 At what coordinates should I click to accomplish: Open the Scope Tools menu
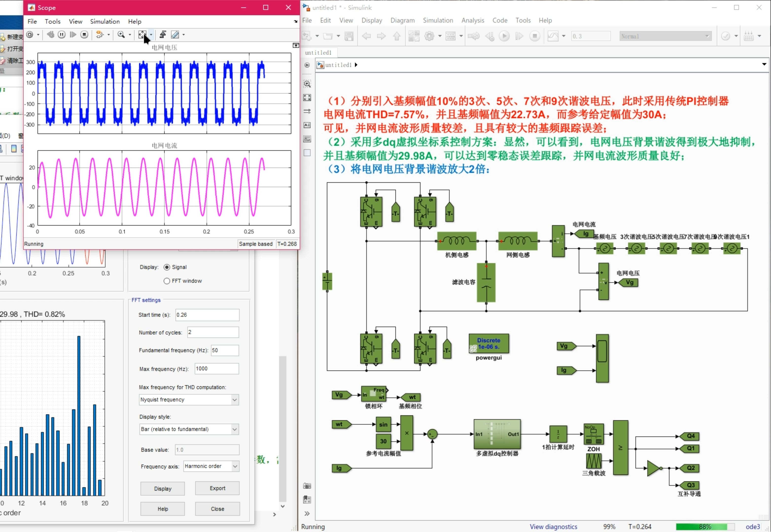(x=53, y=21)
